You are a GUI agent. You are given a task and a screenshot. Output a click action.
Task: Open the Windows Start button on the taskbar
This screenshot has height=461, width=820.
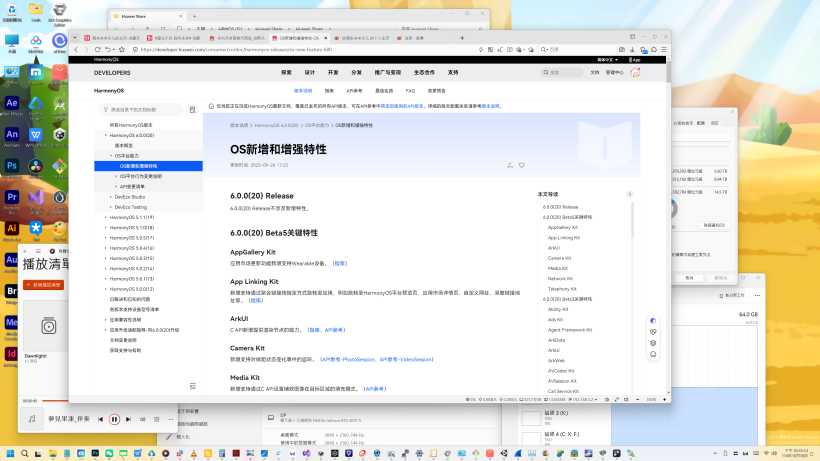tap(10, 454)
